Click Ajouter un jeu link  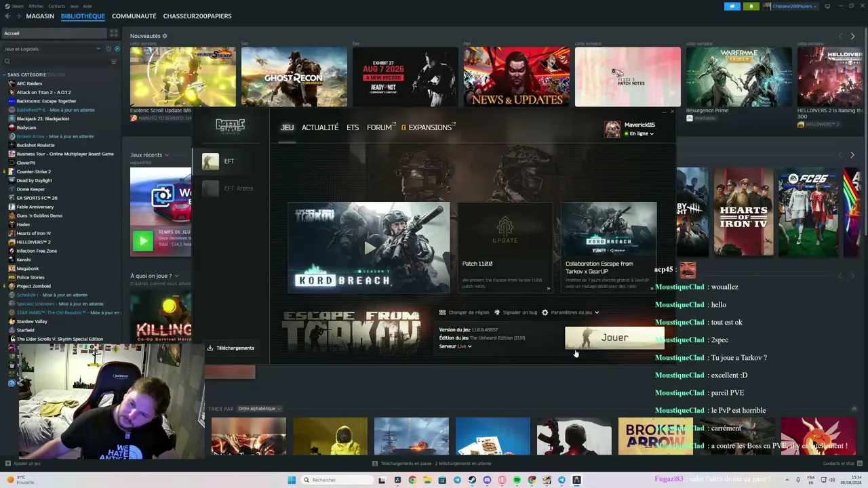23,464
